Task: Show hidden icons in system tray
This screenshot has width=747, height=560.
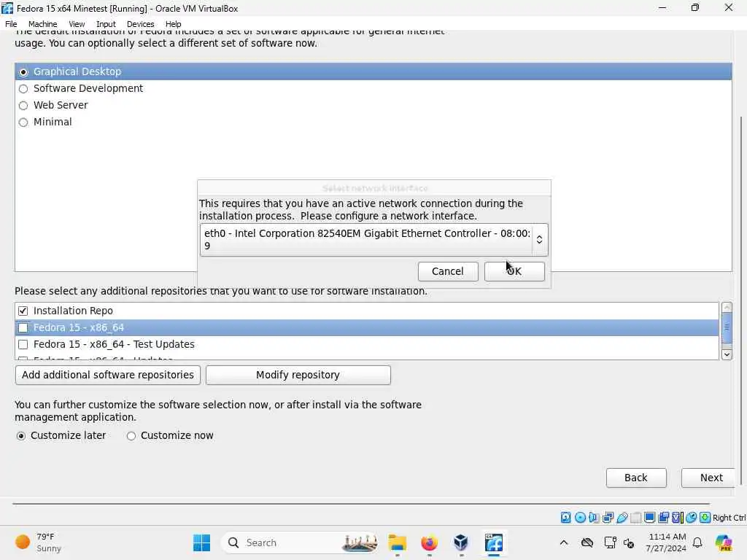Action: pyautogui.click(x=564, y=542)
